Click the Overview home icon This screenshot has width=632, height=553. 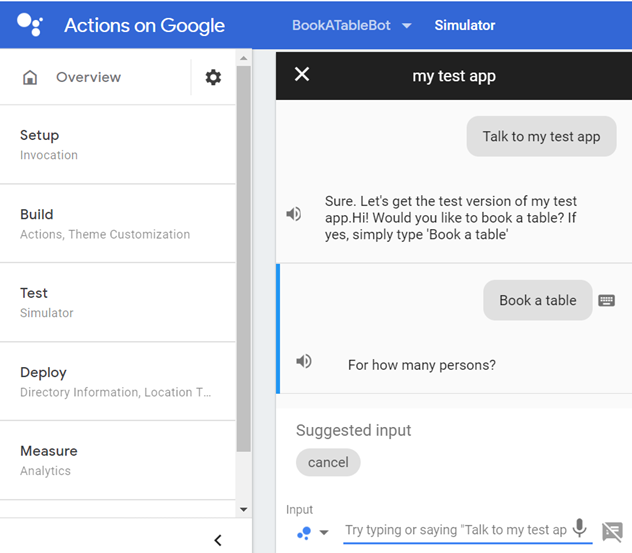tap(30, 77)
